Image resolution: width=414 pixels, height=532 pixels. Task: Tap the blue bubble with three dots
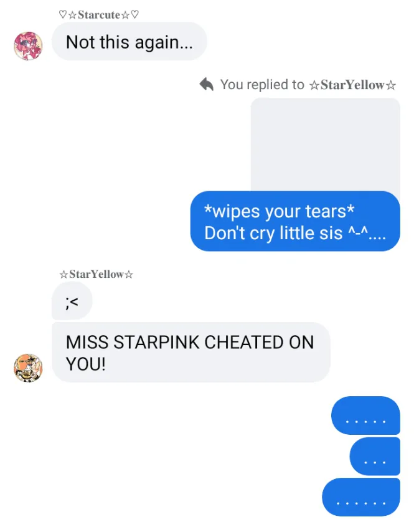pyautogui.click(x=375, y=456)
